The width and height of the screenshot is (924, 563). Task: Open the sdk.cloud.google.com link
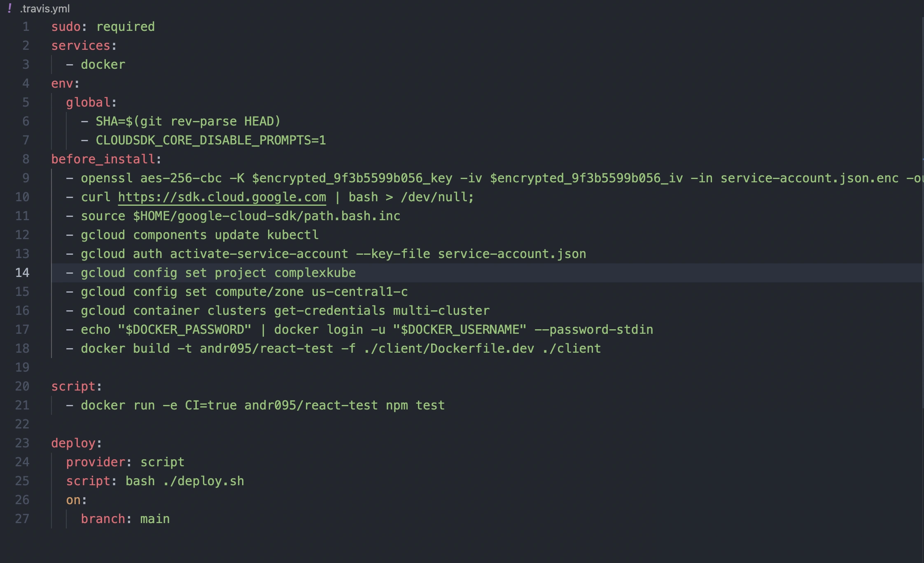(x=222, y=197)
